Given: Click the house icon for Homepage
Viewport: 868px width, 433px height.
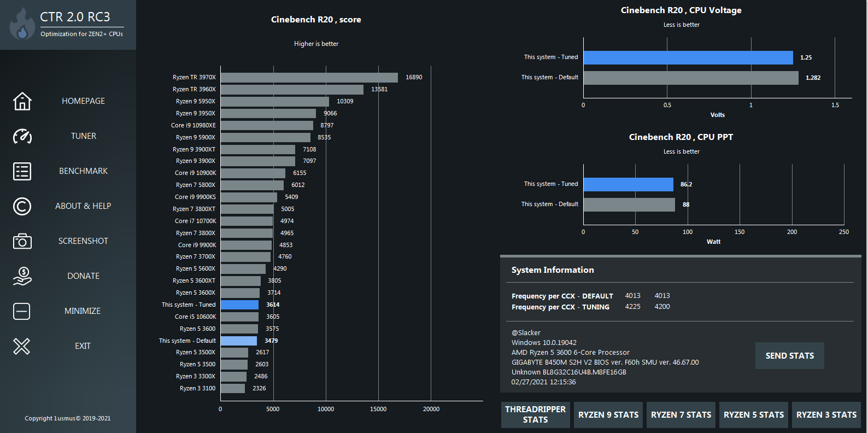Looking at the screenshot, I should click(x=22, y=101).
